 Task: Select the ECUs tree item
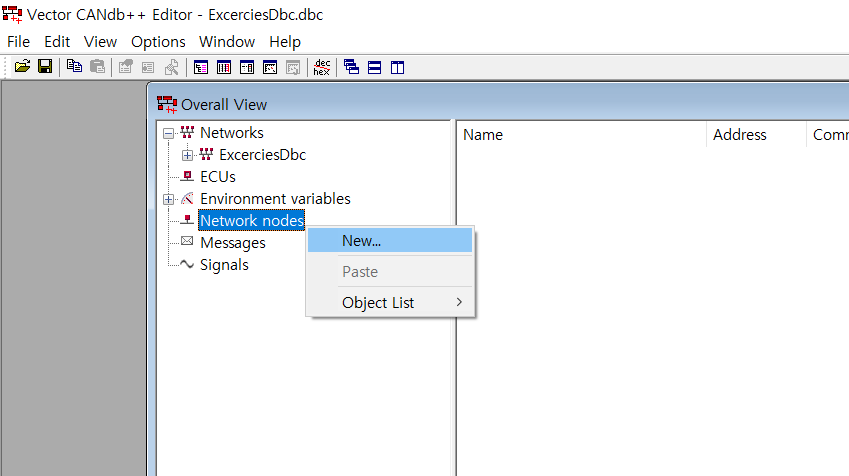tap(218, 177)
